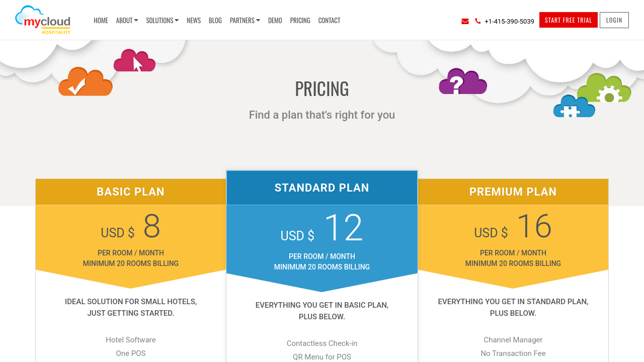Image resolution: width=644 pixels, height=362 pixels.
Task: Open the email envelope contact icon
Action: coord(464,21)
